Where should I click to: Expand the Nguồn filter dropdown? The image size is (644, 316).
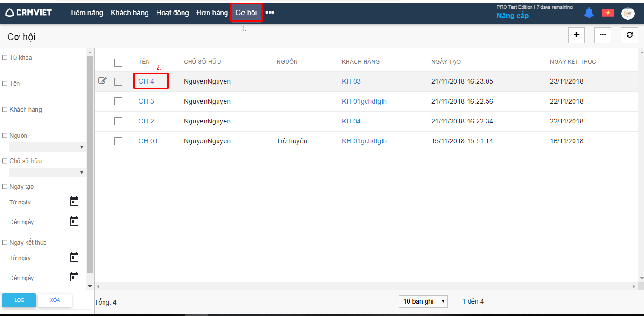point(47,147)
